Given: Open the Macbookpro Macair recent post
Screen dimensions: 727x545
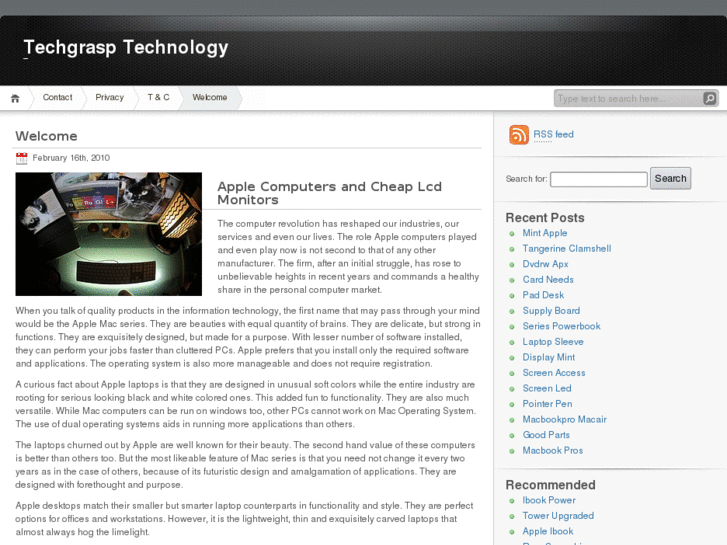Looking at the screenshot, I should click(564, 419).
